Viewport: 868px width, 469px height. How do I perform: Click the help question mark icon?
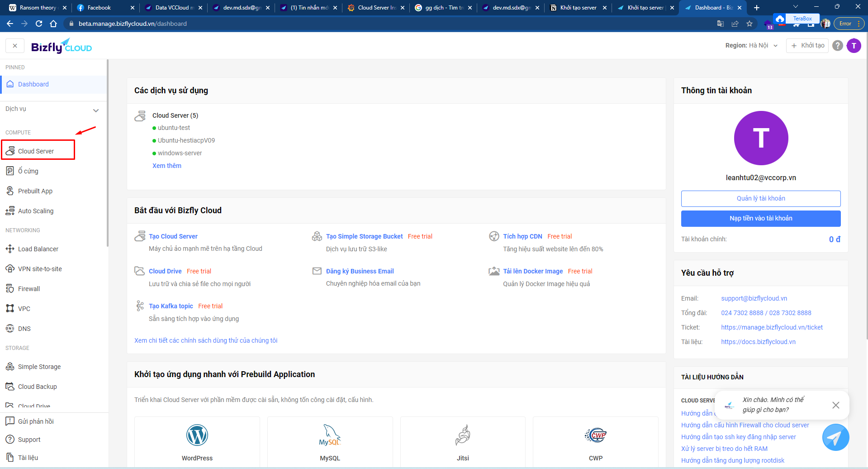point(838,46)
